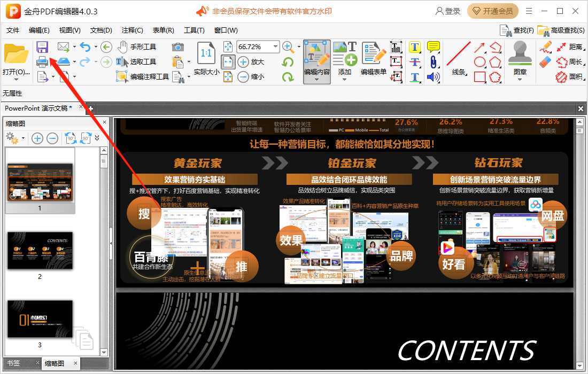Screen dimensions: 588x374
Task: Click the 编辑表单 edit form tool
Action: coord(374,58)
